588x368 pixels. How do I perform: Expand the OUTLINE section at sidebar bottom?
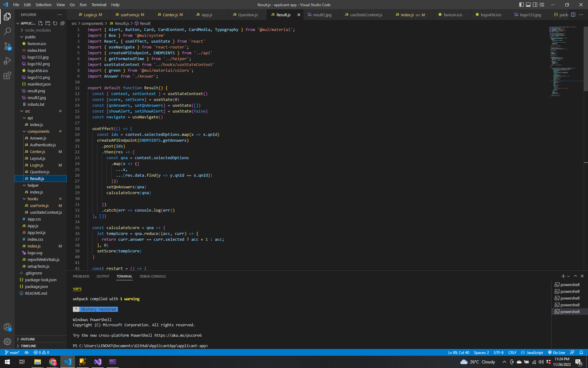28,339
